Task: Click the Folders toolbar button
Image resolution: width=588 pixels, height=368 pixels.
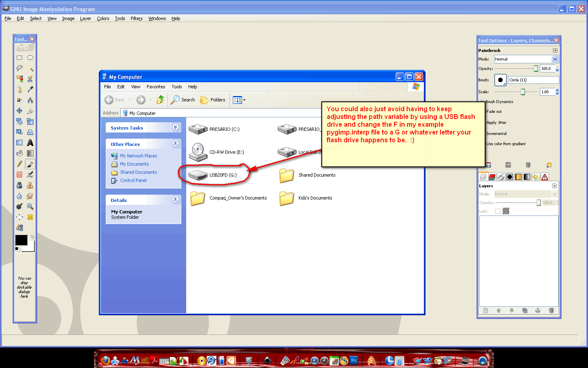Action: click(213, 100)
